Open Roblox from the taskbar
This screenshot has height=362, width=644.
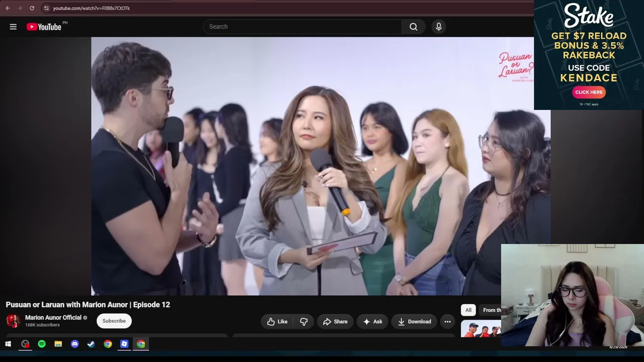pyautogui.click(x=124, y=344)
